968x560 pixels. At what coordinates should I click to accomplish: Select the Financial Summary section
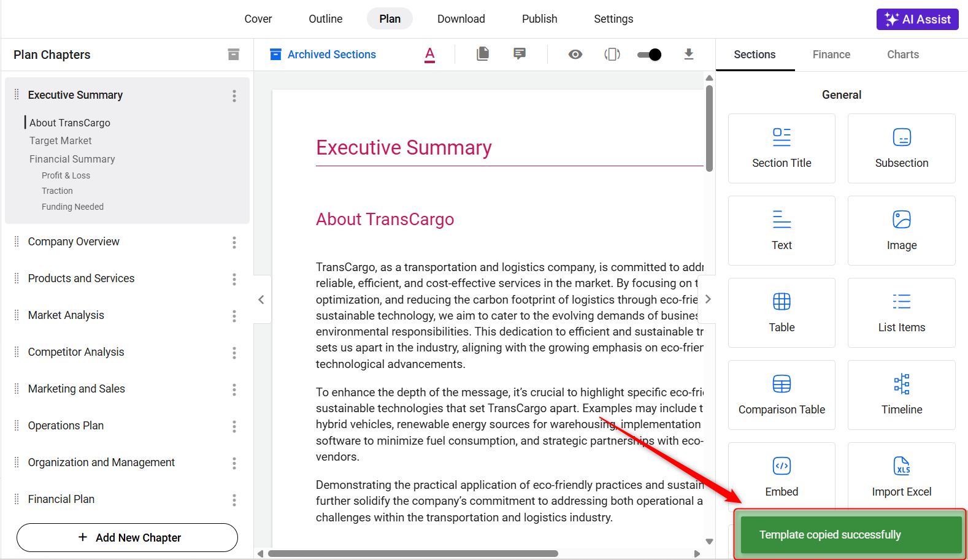[72, 159]
